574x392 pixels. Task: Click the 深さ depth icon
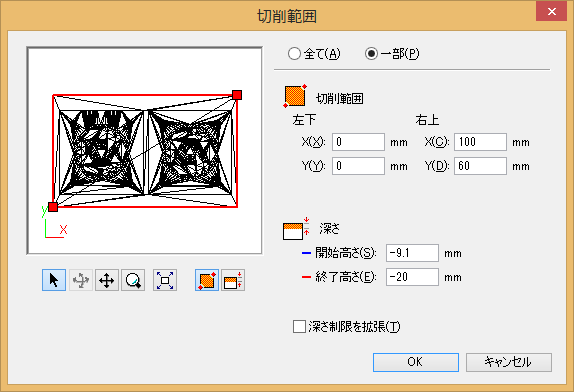pos(296,229)
